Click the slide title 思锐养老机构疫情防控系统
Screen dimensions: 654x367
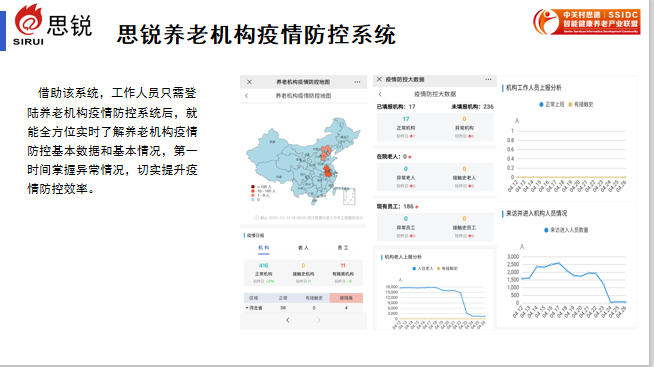point(256,34)
